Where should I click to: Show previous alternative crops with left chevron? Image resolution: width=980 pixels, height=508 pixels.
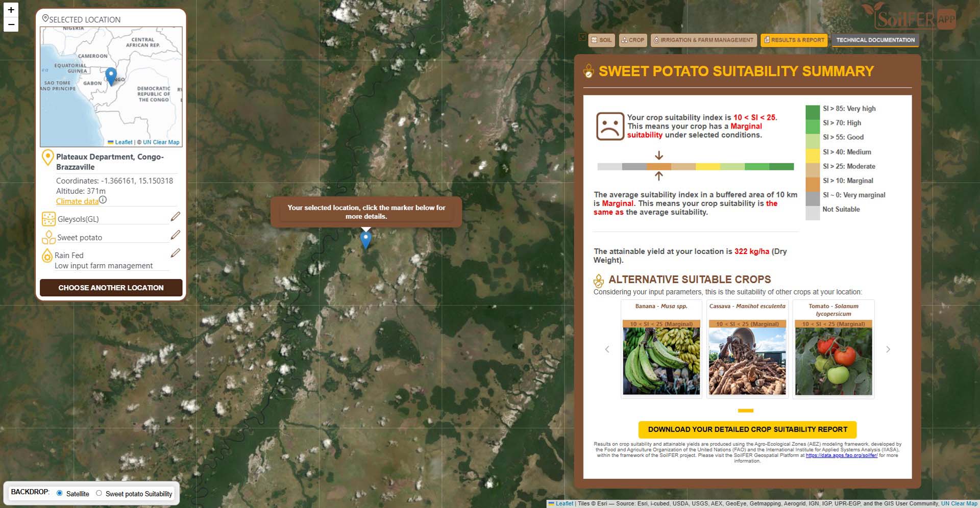coord(607,349)
